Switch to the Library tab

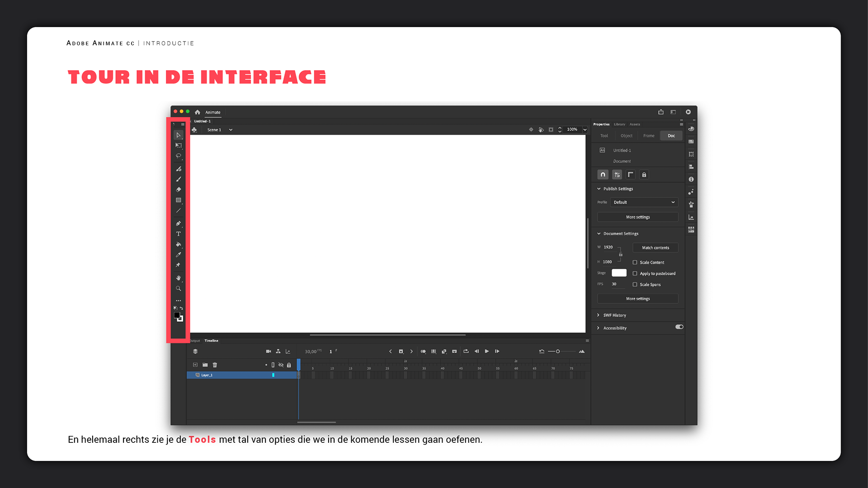click(619, 124)
